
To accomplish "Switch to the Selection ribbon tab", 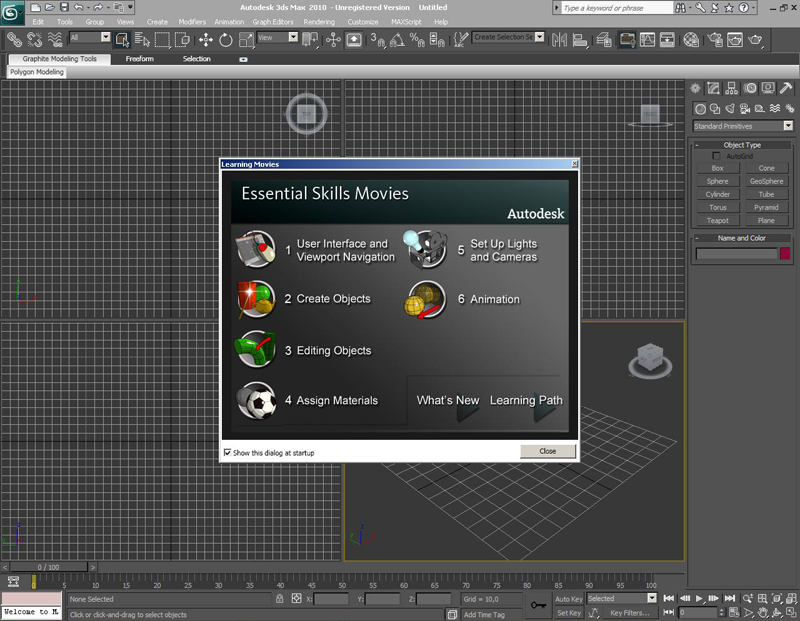I will pos(196,59).
